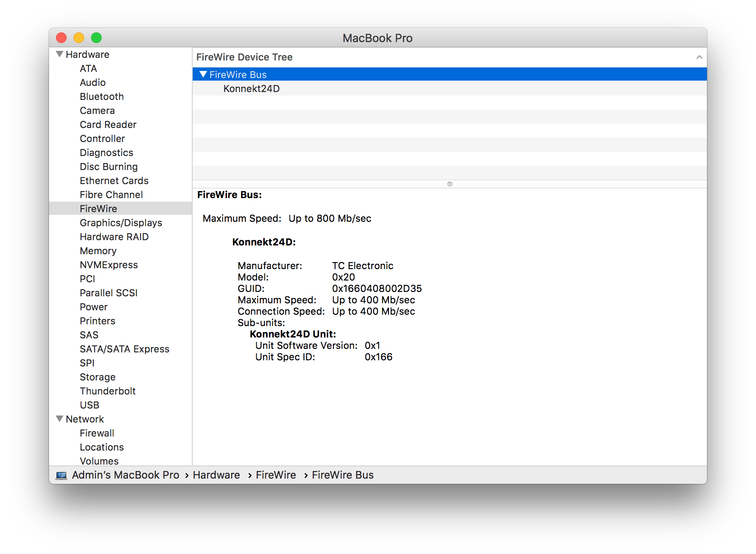
Task: Select Graphics/Displays in the sidebar
Action: coord(121,223)
